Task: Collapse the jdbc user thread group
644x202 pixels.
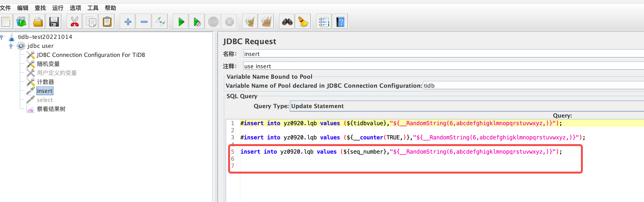Action: (11, 46)
